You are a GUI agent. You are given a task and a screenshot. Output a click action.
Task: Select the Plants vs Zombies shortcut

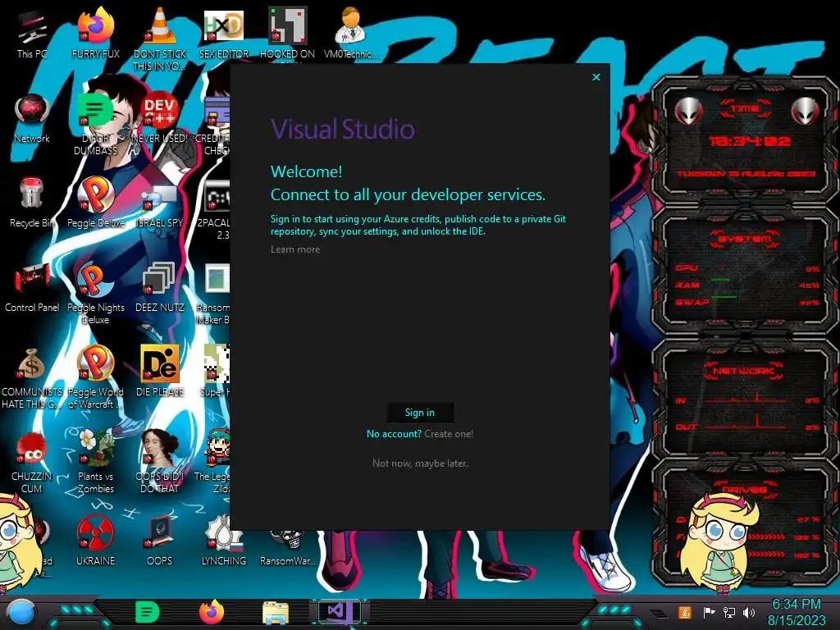coord(96,462)
